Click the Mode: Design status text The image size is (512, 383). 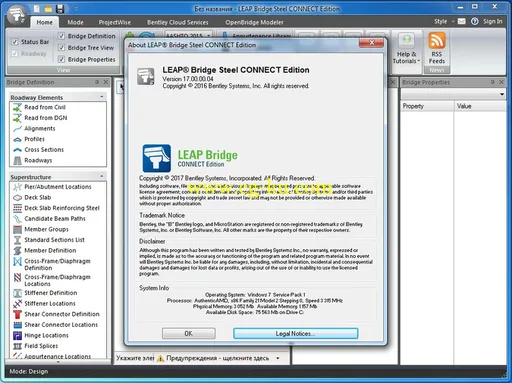[29, 371]
